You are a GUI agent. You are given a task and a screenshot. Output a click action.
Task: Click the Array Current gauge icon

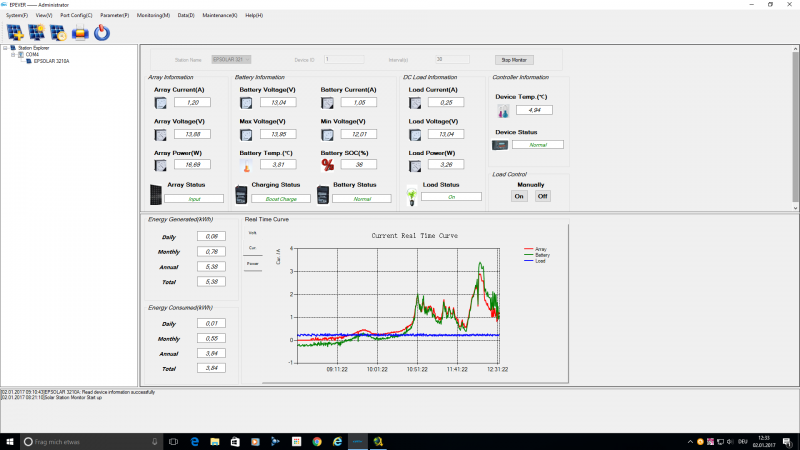click(x=160, y=103)
